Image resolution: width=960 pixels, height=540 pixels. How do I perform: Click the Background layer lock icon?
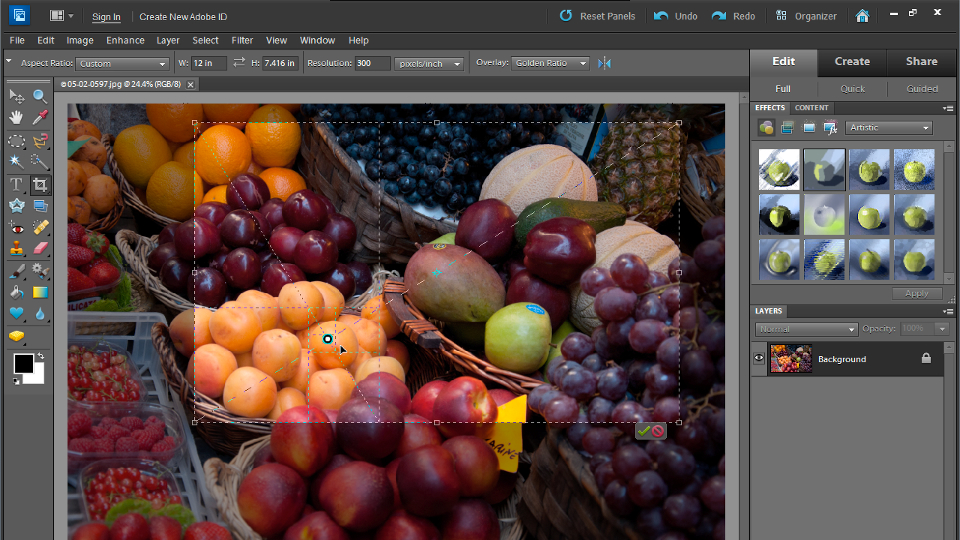pos(926,358)
